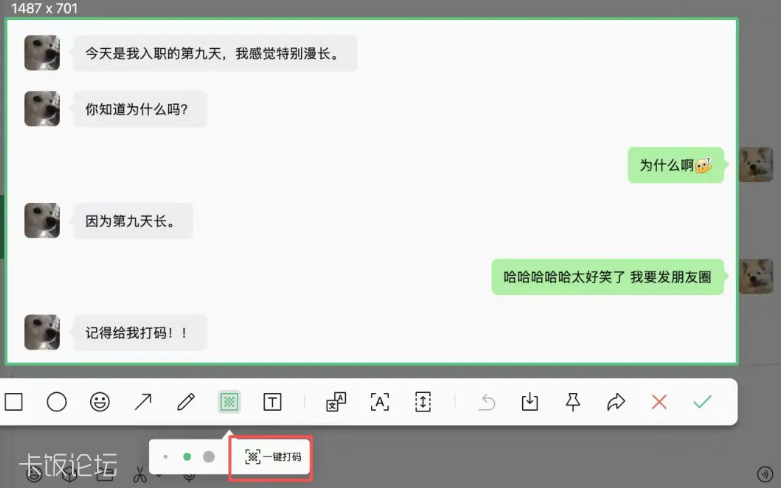The height and width of the screenshot is (488, 781).
Task: Click the avatar beside 你知道为什么吗?
Action: tap(42, 109)
